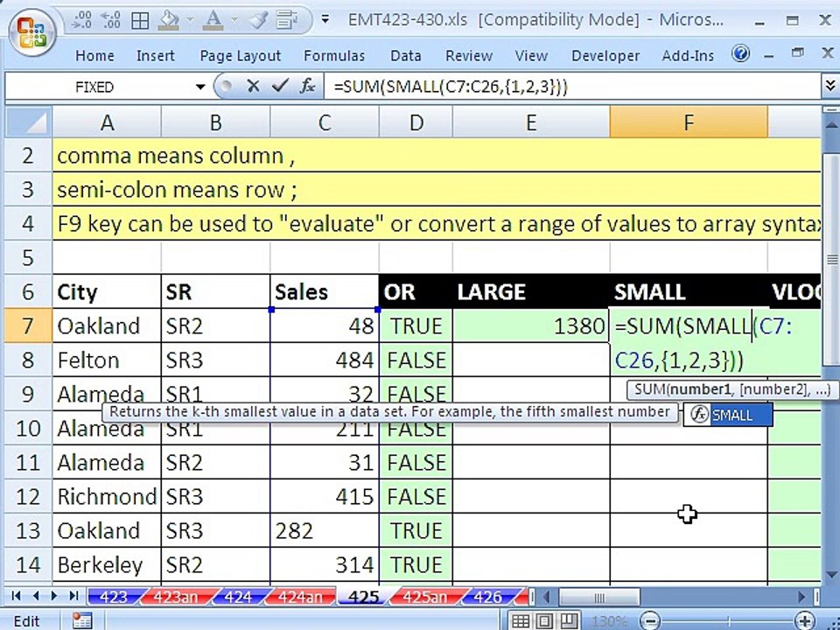Click cell with 'comma means column ,'

click(437, 156)
